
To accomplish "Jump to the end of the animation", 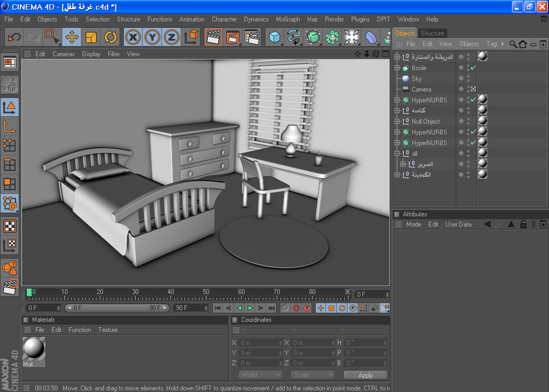I will [271, 308].
